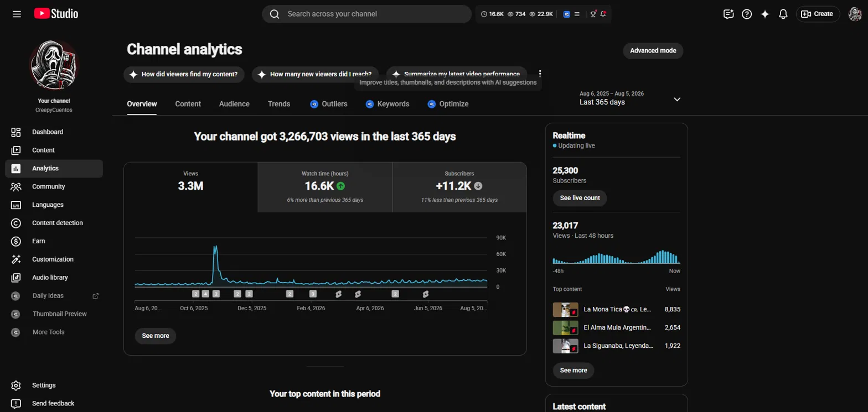The height and width of the screenshot is (412, 868).
Task: Click the Ask Studio sparkle icon
Action: (x=765, y=14)
